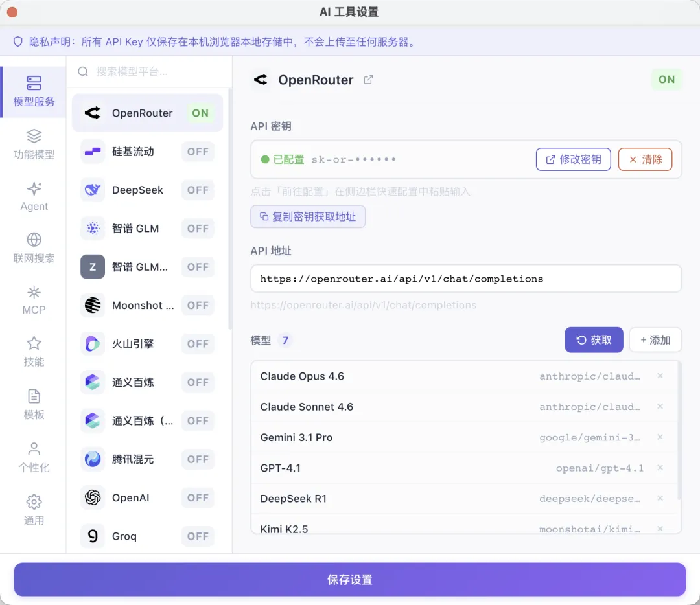Enable the OpenAI OFF toggle
This screenshot has height=605, width=700.
tap(198, 497)
